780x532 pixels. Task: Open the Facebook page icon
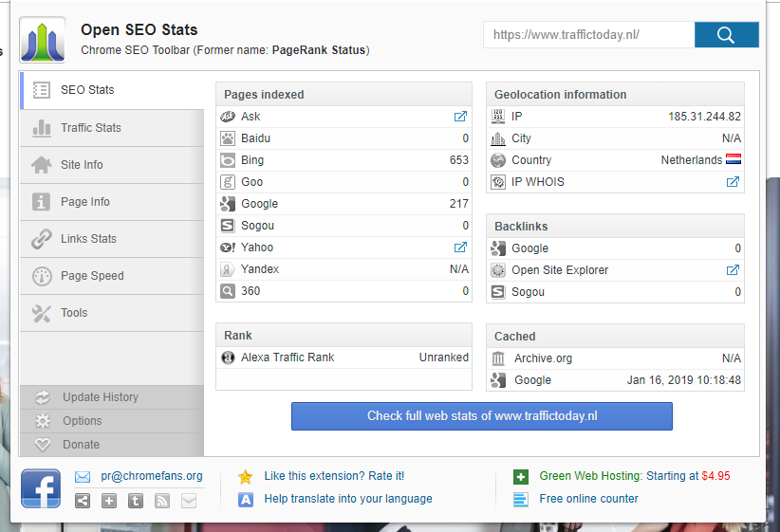coord(42,488)
